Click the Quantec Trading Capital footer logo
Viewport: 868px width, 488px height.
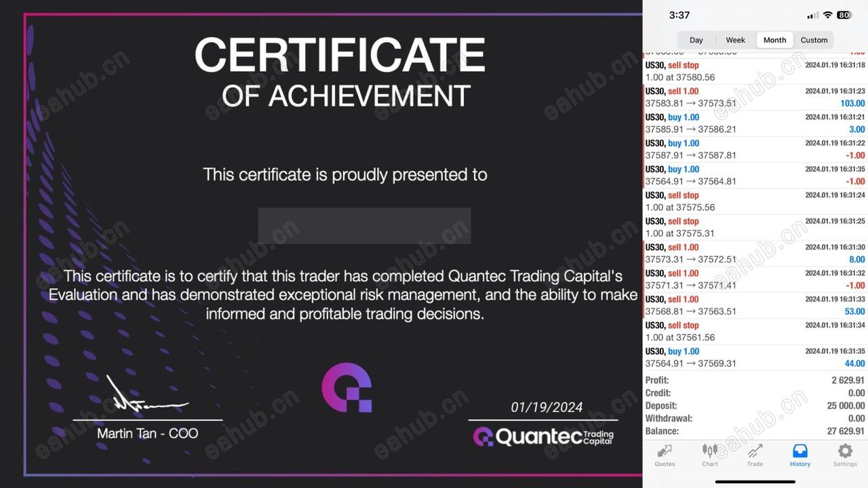tap(543, 437)
